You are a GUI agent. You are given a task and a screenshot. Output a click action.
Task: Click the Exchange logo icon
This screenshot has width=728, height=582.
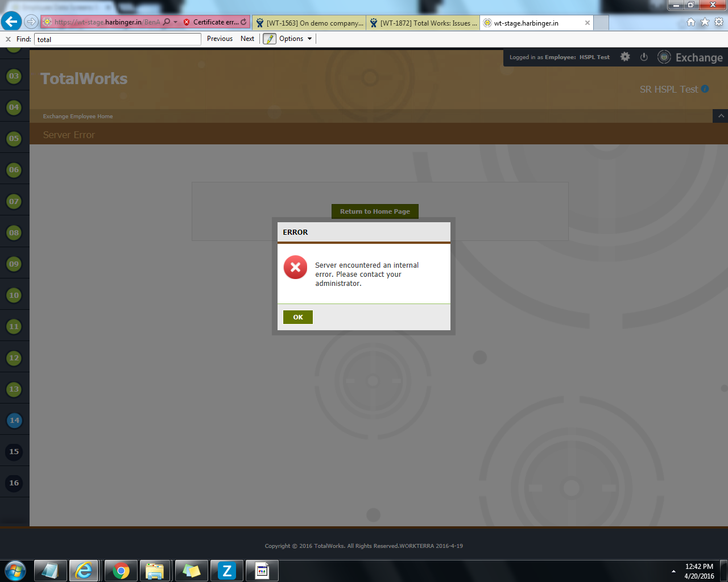pos(664,57)
